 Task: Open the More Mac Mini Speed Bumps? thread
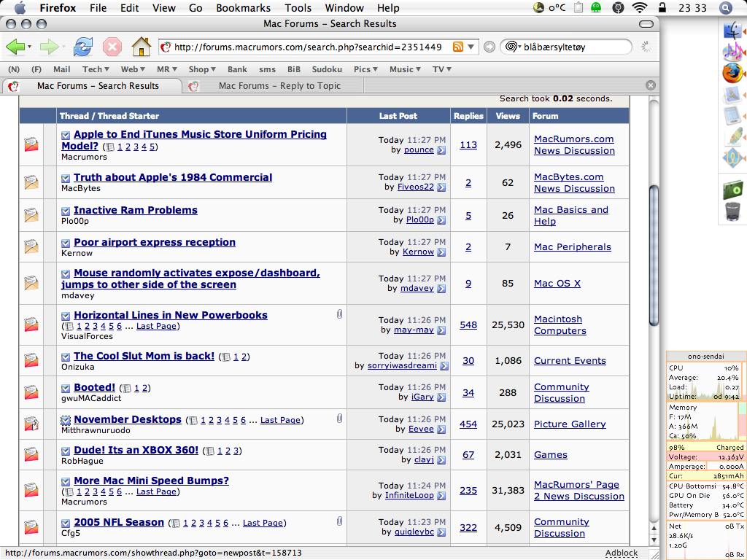[x=151, y=481]
